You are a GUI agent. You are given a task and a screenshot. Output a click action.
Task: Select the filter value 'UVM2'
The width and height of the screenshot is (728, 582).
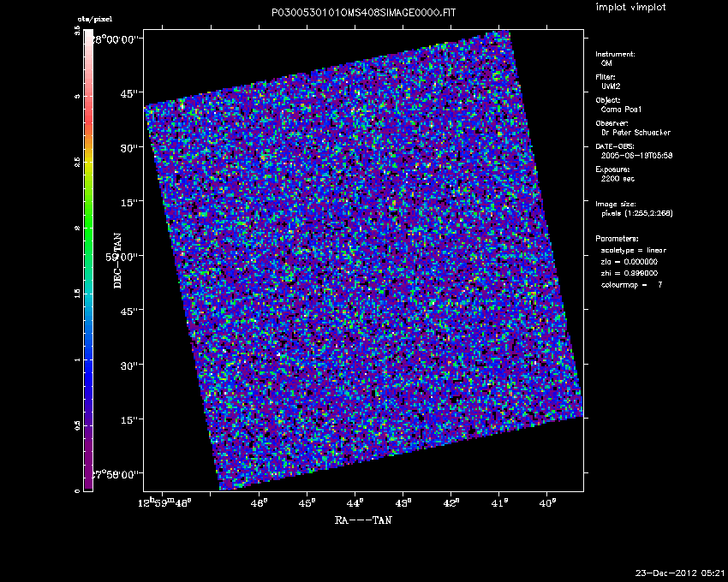click(611, 86)
